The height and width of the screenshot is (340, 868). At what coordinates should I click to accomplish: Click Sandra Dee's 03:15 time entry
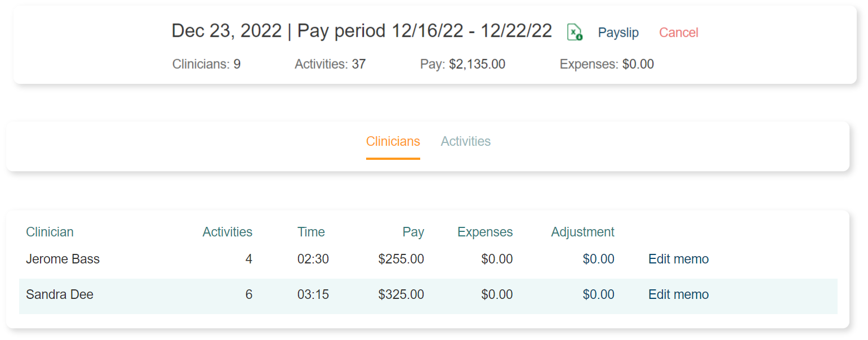tap(313, 295)
